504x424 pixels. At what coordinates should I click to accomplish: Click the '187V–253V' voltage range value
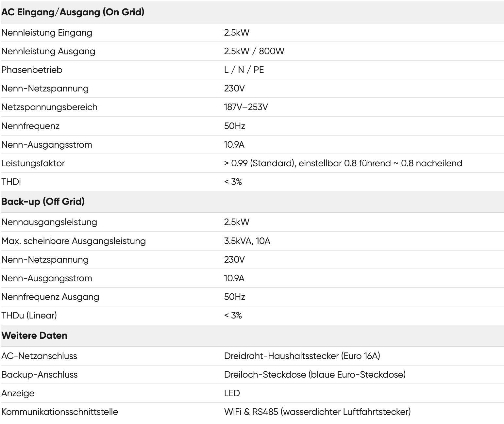click(x=246, y=107)
